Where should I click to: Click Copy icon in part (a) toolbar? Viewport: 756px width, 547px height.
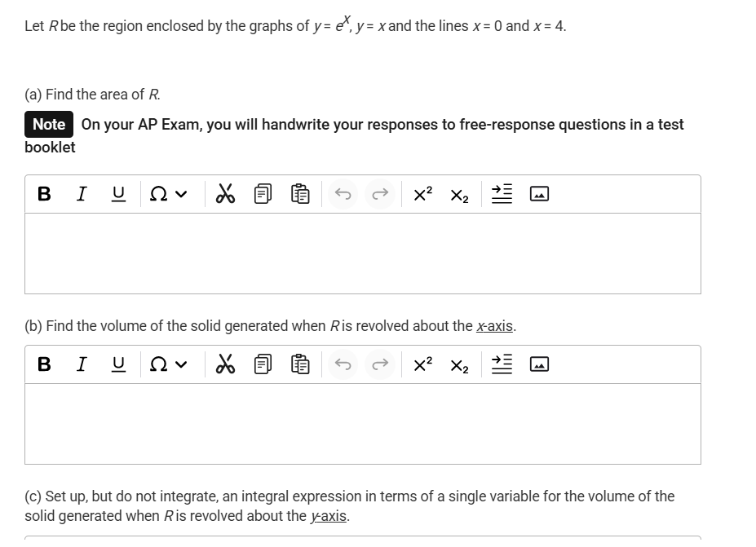(263, 194)
